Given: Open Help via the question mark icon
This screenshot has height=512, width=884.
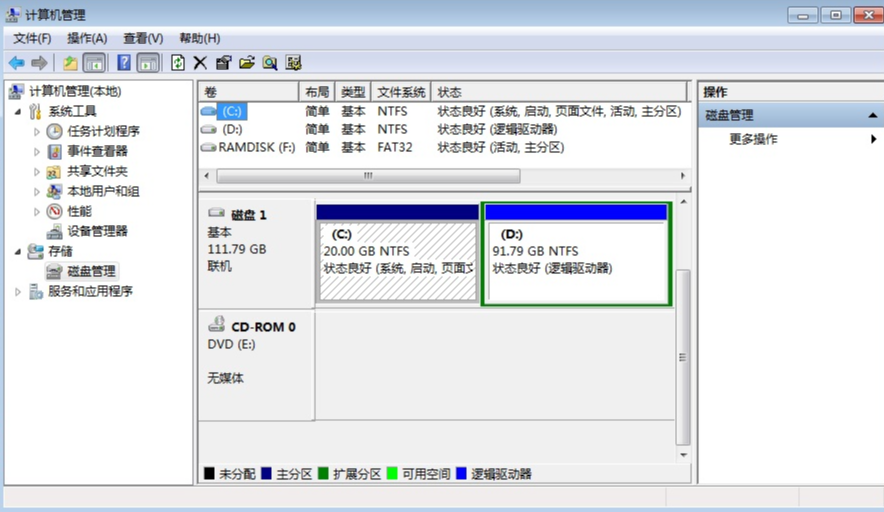Looking at the screenshot, I should click(124, 63).
